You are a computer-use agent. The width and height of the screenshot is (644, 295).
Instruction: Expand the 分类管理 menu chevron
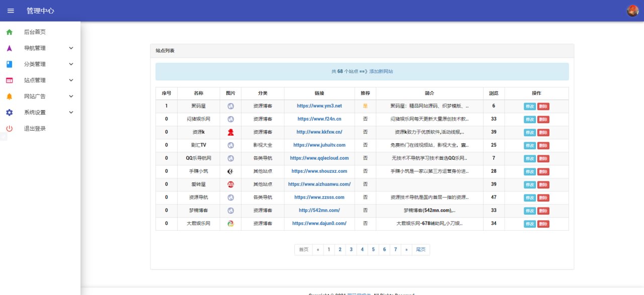71,64
